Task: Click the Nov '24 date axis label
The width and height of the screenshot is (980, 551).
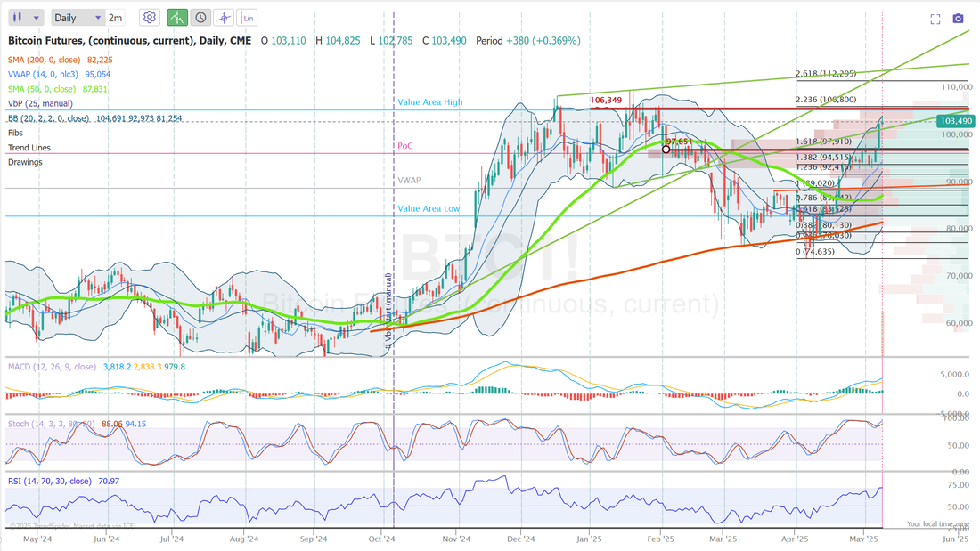Action: click(456, 539)
